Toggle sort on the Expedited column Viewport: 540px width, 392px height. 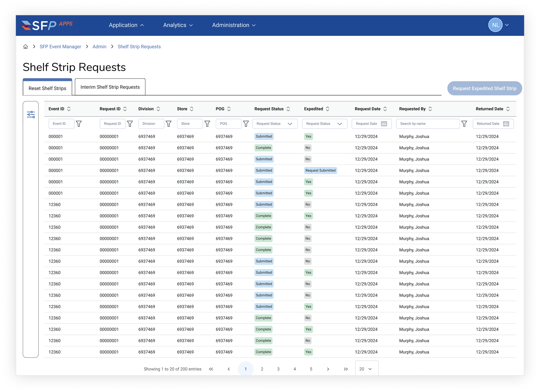pos(328,109)
